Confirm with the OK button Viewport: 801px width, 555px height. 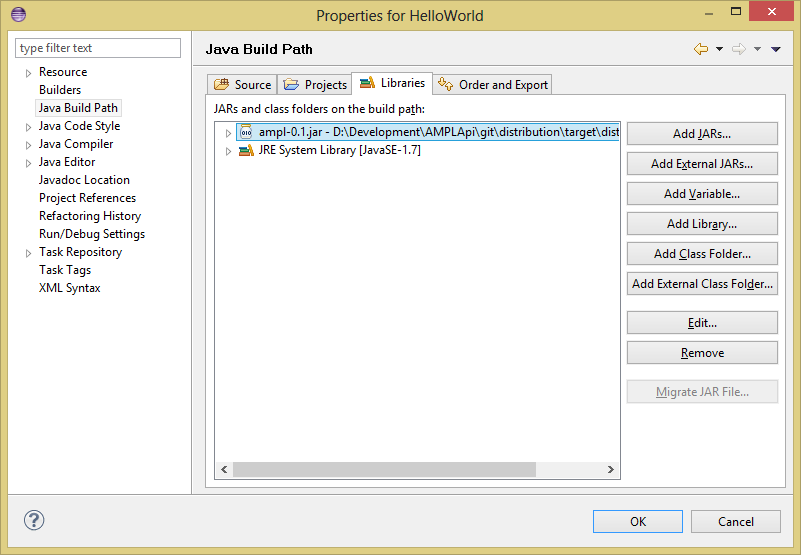[x=638, y=521]
